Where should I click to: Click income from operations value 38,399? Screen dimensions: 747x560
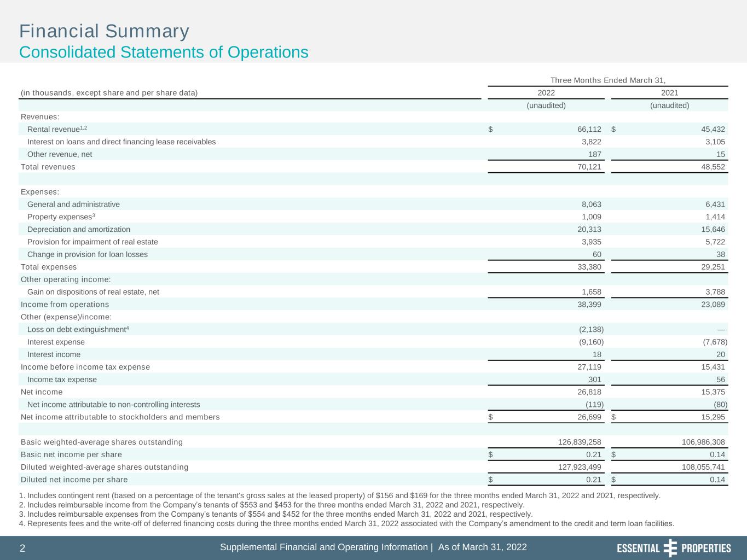(x=589, y=305)
